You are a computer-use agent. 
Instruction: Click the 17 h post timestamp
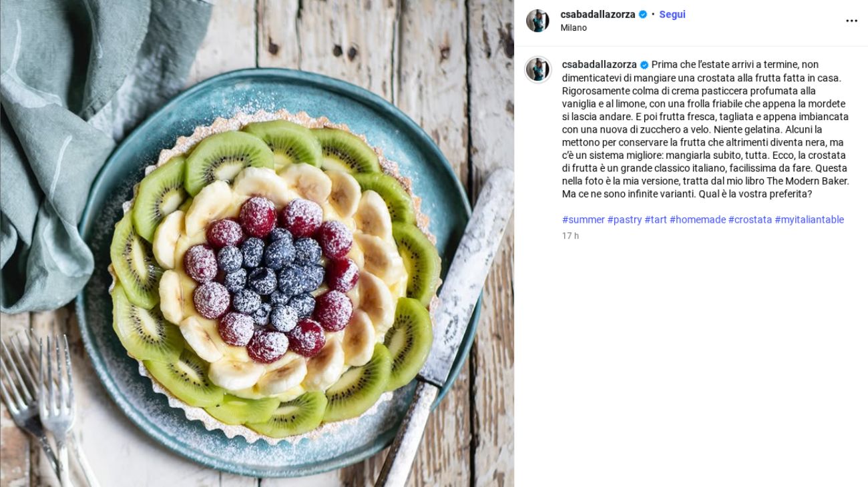point(570,236)
